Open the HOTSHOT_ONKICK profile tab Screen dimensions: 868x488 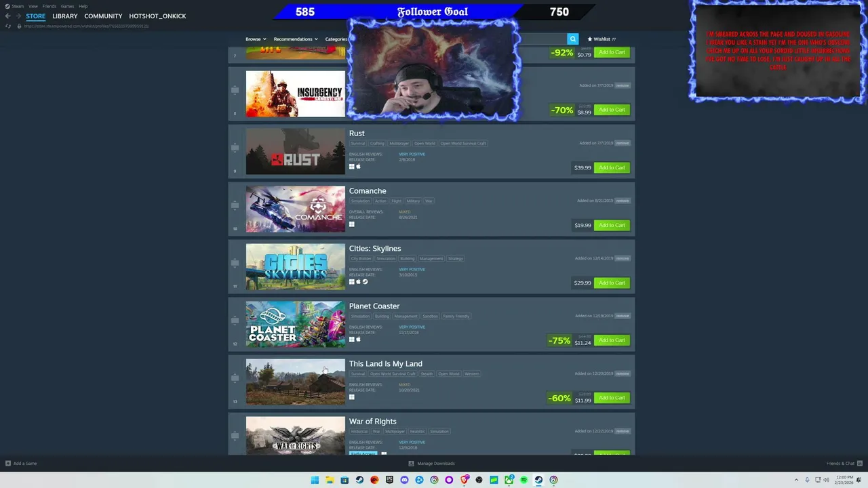tap(157, 16)
